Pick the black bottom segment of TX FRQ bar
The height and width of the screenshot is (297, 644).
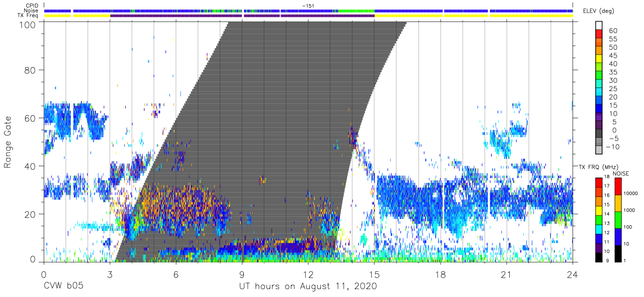[x=599, y=257]
